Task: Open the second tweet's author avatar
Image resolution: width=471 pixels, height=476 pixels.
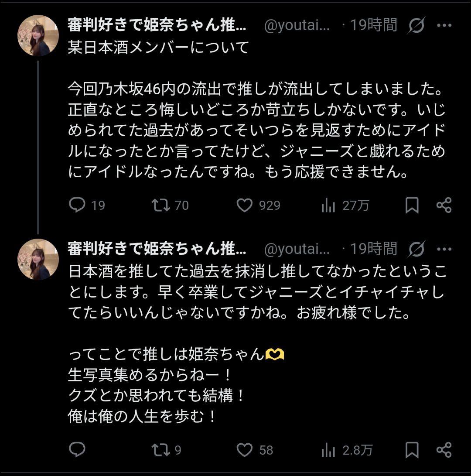Action: tap(38, 259)
